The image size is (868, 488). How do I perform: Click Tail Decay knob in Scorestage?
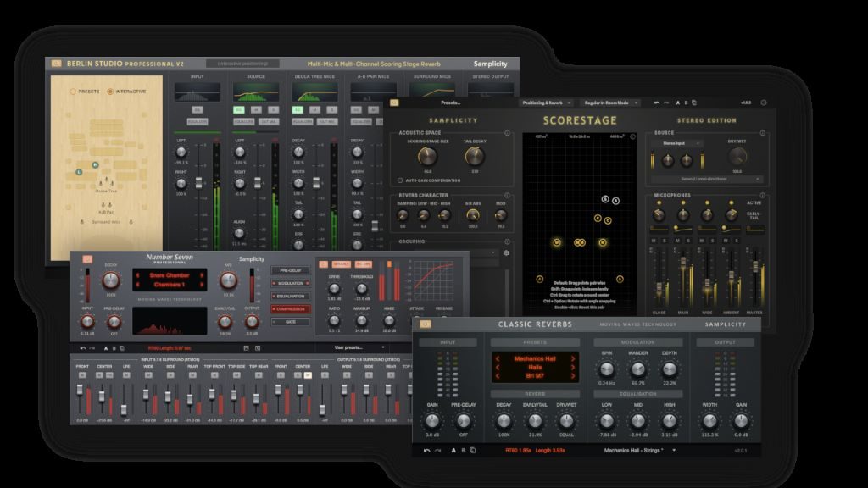click(x=475, y=157)
